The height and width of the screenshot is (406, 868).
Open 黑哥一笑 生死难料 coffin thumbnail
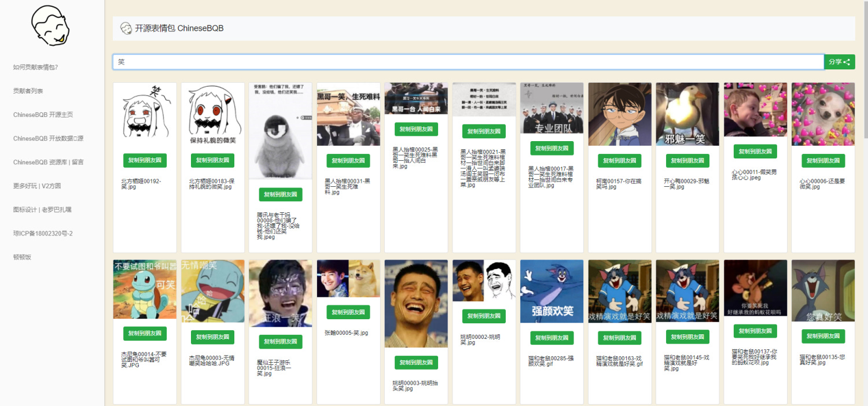tap(348, 114)
